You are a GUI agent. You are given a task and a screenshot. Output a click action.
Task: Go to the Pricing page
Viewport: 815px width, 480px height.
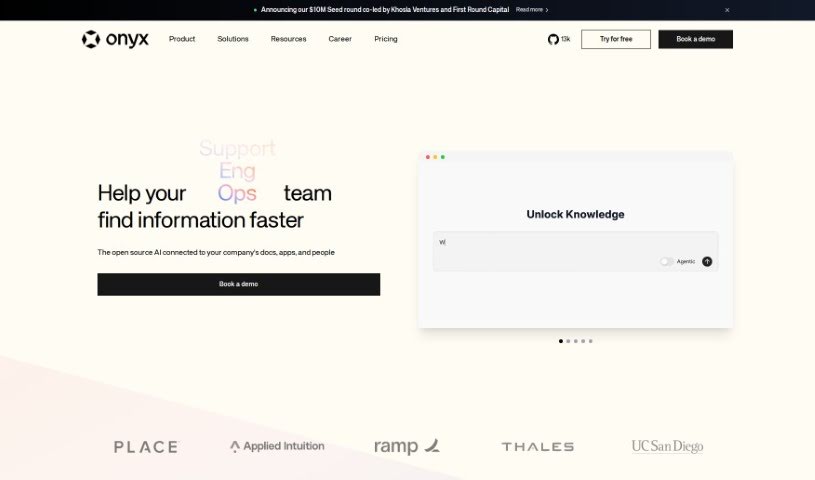coord(386,39)
